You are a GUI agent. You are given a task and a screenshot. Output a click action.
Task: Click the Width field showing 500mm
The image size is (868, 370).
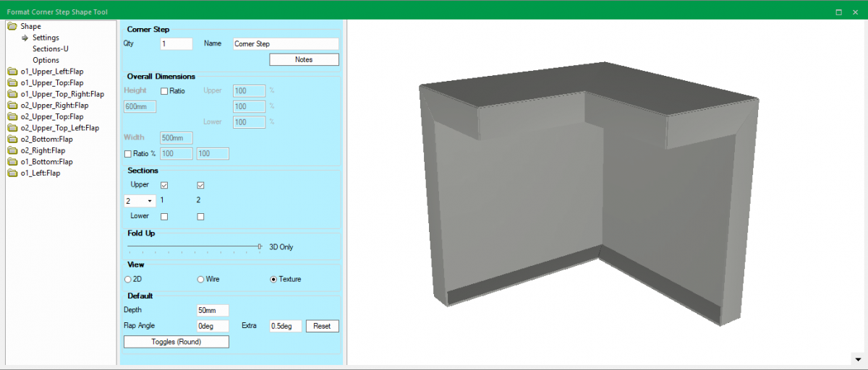[176, 137]
